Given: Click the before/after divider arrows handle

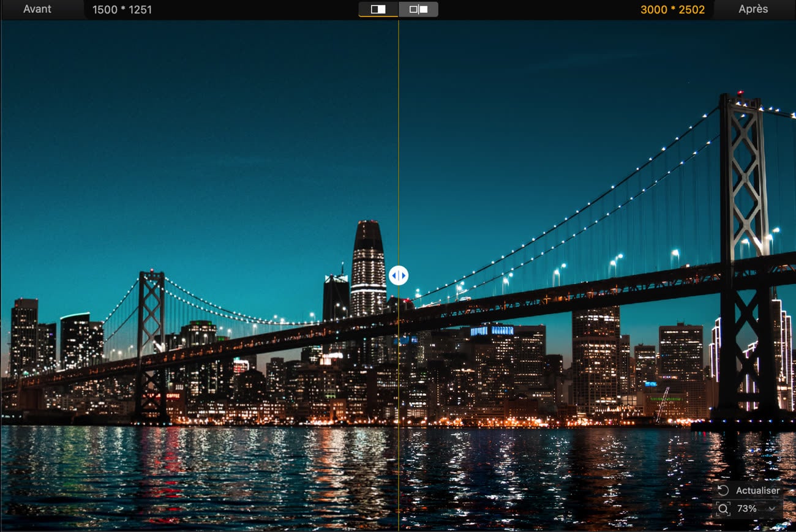Looking at the screenshot, I should (398, 275).
